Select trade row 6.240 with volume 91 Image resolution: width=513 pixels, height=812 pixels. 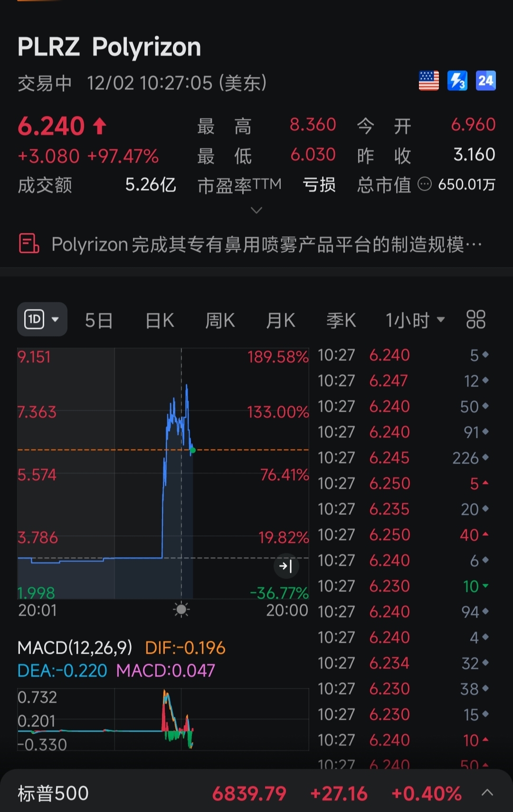[403, 432]
